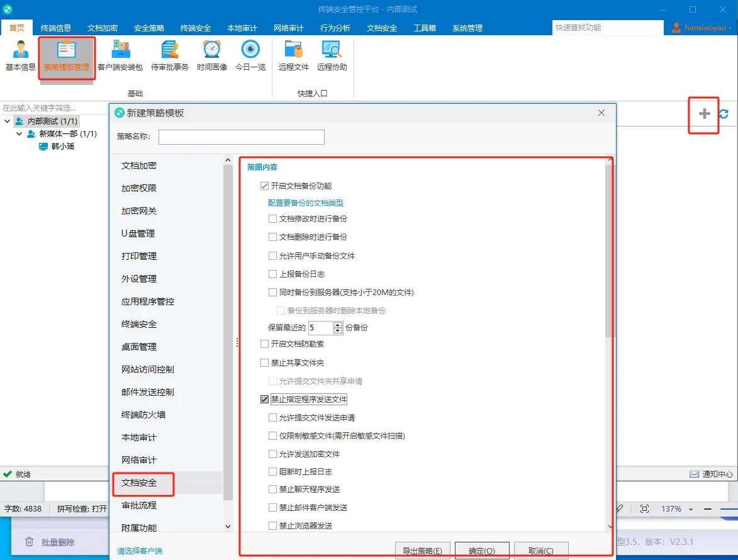
Task: Check 仅限制敏感文件 option
Action: (272, 436)
